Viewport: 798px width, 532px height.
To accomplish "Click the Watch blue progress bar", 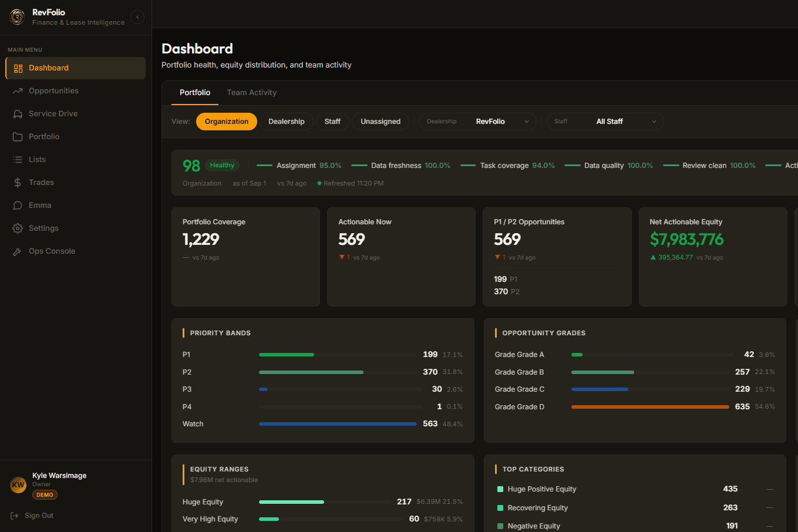I will [338, 424].
